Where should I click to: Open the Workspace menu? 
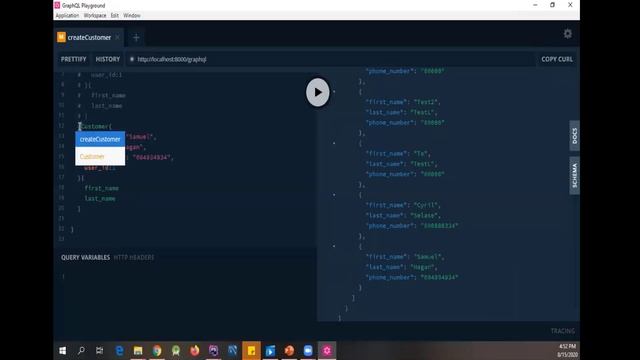click(x=95, y=16)
